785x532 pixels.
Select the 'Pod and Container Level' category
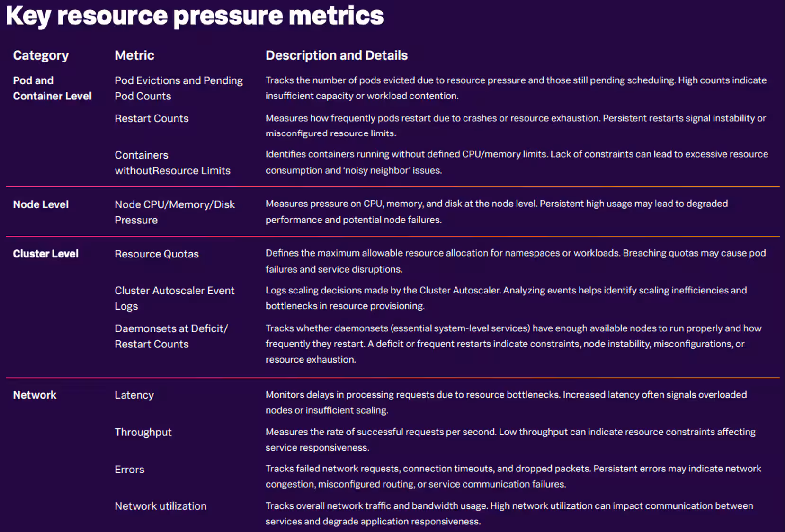(52, 88)
